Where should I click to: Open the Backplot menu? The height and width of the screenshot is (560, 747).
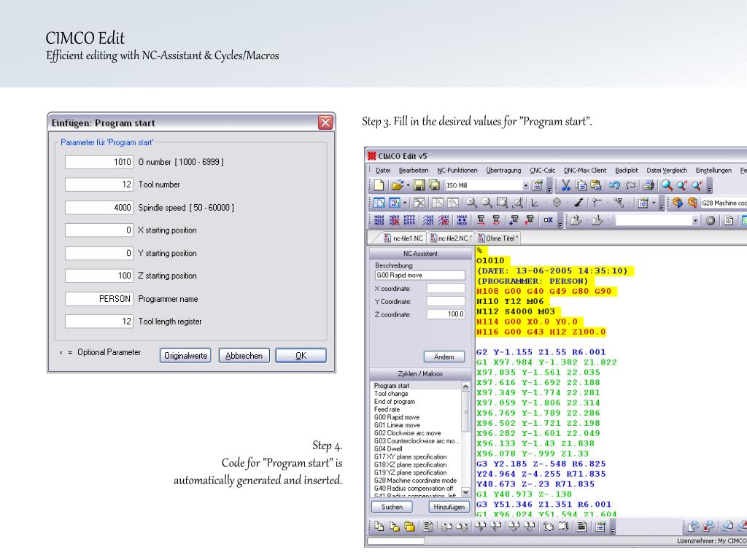click(626, 170)
